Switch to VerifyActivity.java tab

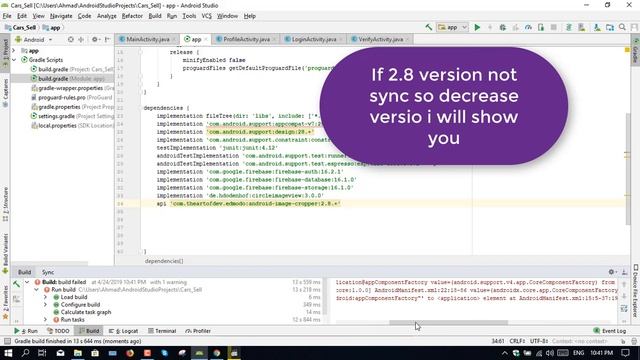click(380, 39)
